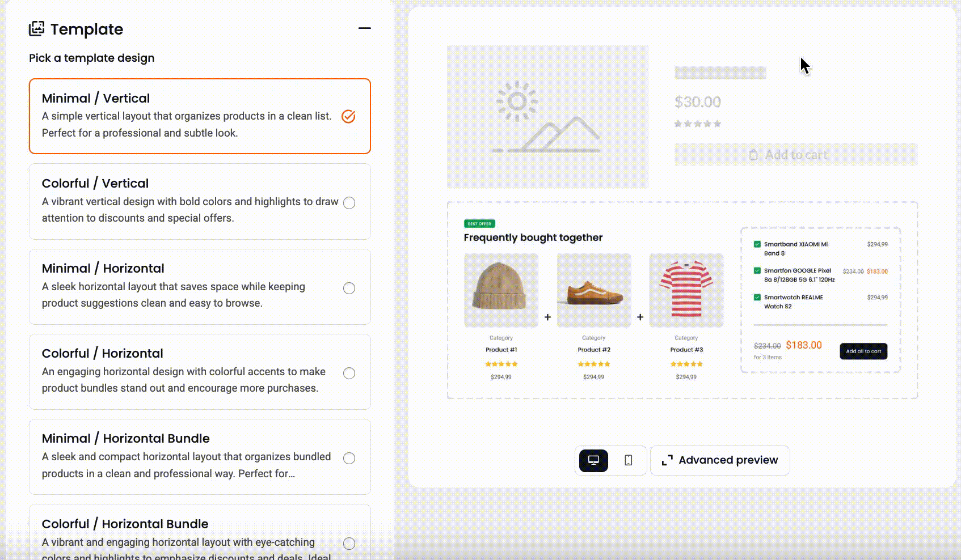
Task: Select the Colorful / Vertical template radio
Action: point(349,203)
